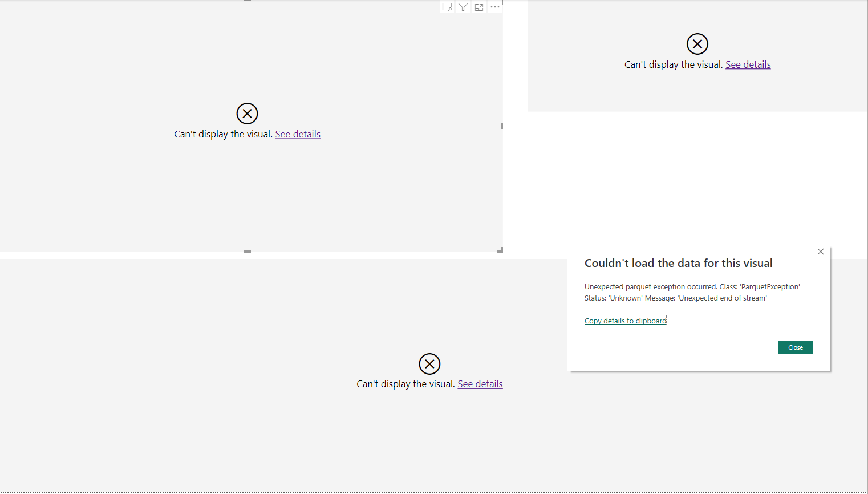Viewport: 868px width, 494px height.
Task: Open See details in the top-right visual
Action: (748, 64)
